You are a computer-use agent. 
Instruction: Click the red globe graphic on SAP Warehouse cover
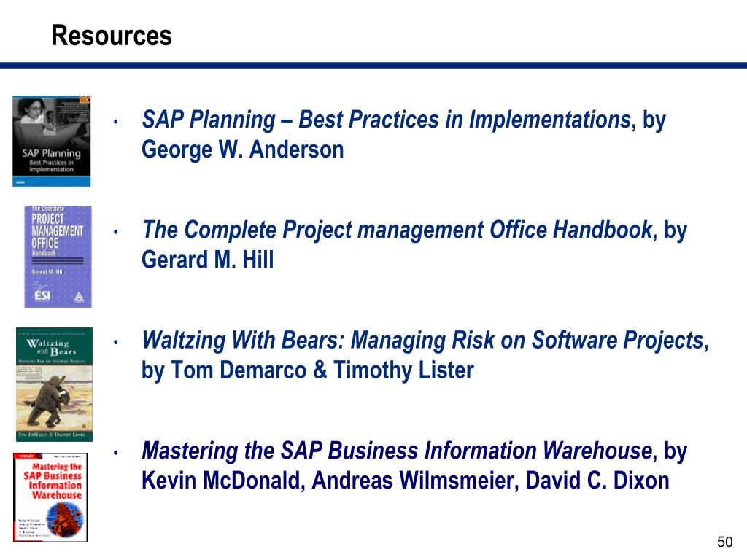(x=65, y=519)
